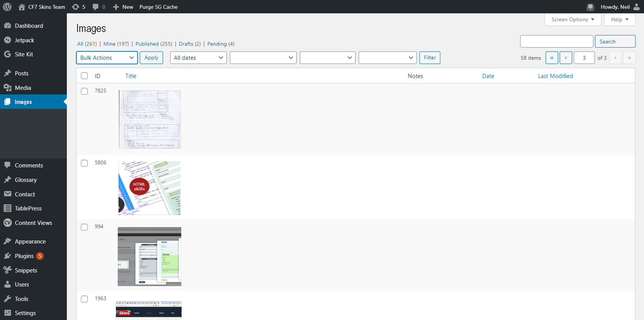
Task: Go to Appearance menu item
Action: pyautogui.click(x=30, y=241)
